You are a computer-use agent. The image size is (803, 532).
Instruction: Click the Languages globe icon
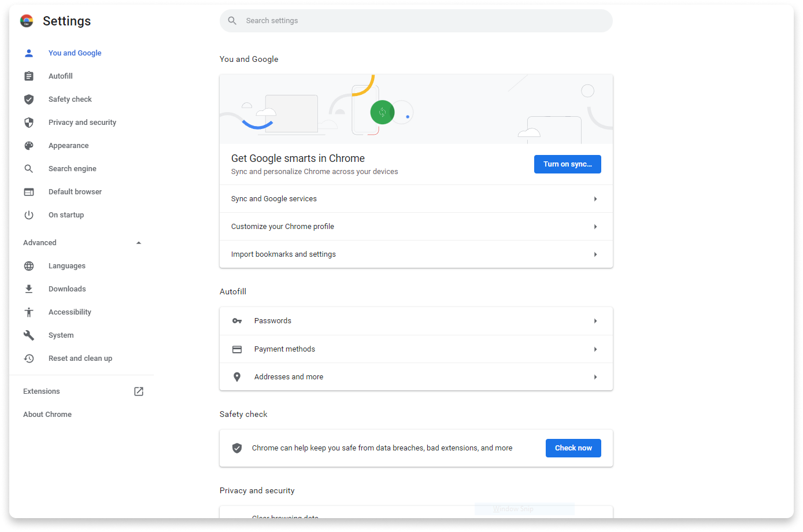pos(29,266)
